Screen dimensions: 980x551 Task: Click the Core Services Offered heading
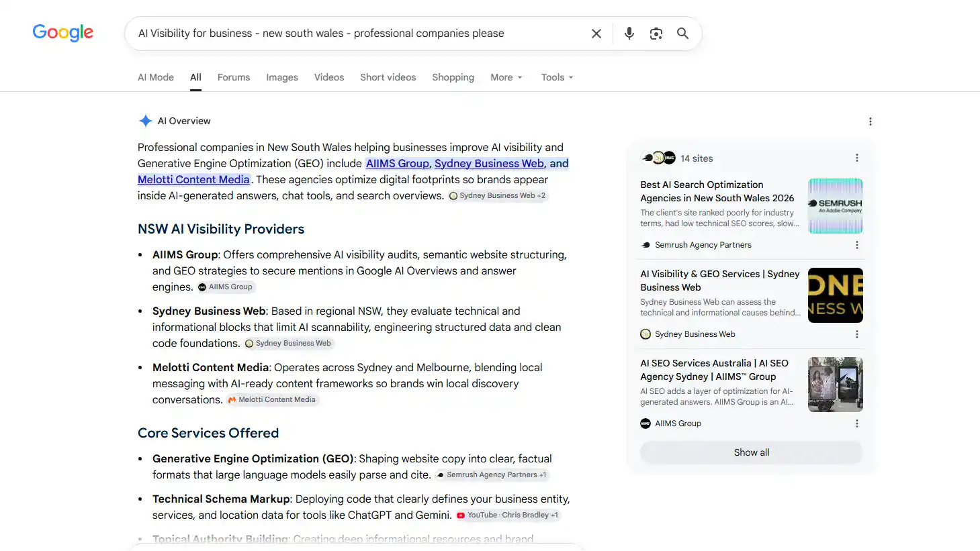208,433
